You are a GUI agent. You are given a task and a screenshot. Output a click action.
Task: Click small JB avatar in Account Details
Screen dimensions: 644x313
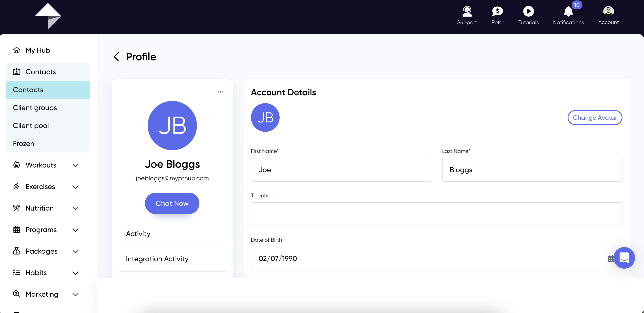pos(265,117)
